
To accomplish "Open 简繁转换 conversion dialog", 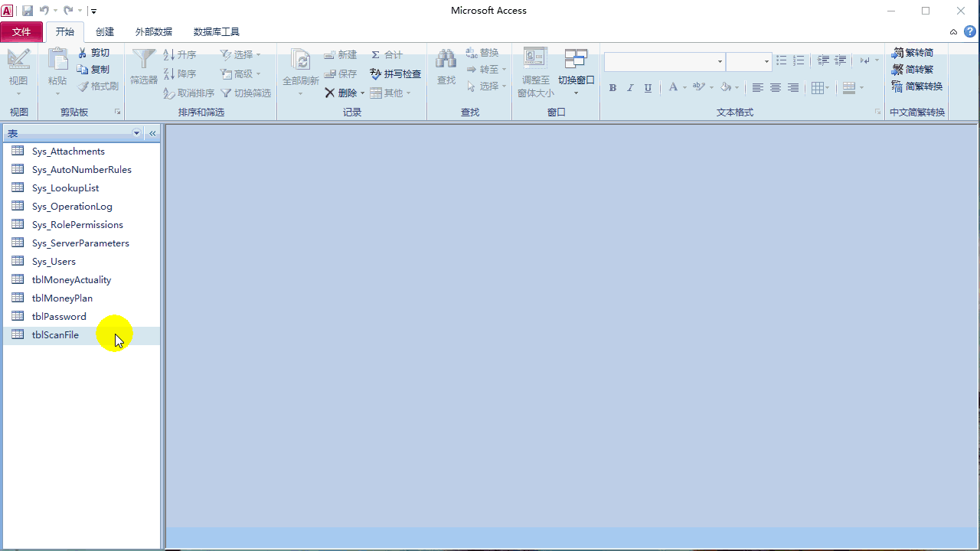I will 917,86.
